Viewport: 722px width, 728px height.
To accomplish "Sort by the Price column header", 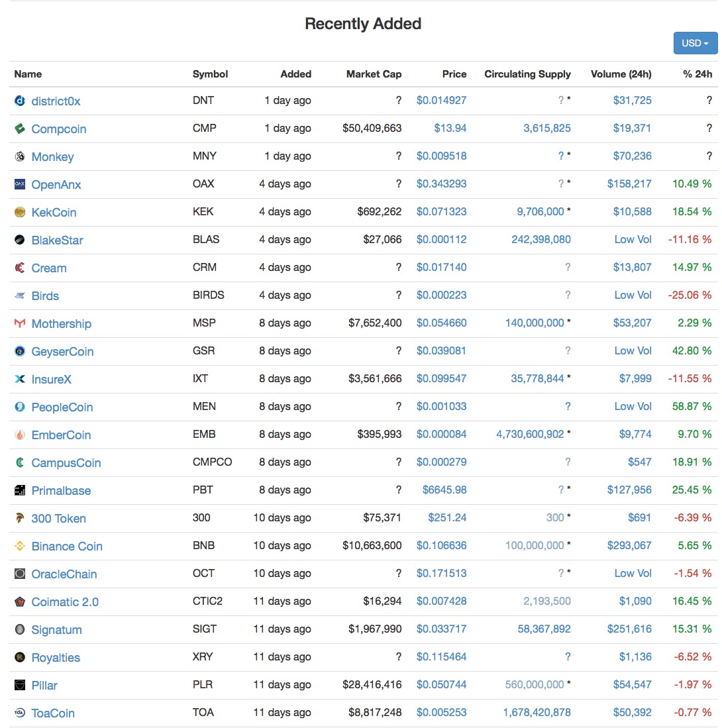I will (454, 74).
